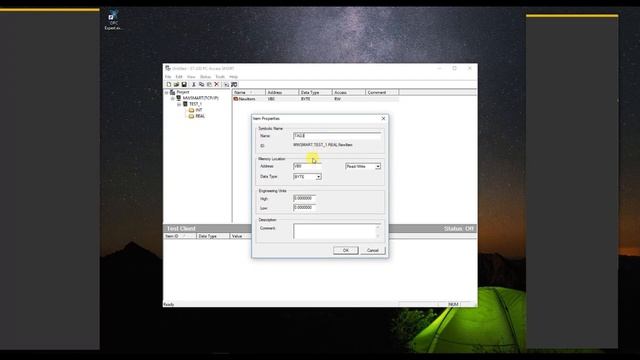Click the Test Client Item ID header
The image size is (640, 360).
(180, 236)
